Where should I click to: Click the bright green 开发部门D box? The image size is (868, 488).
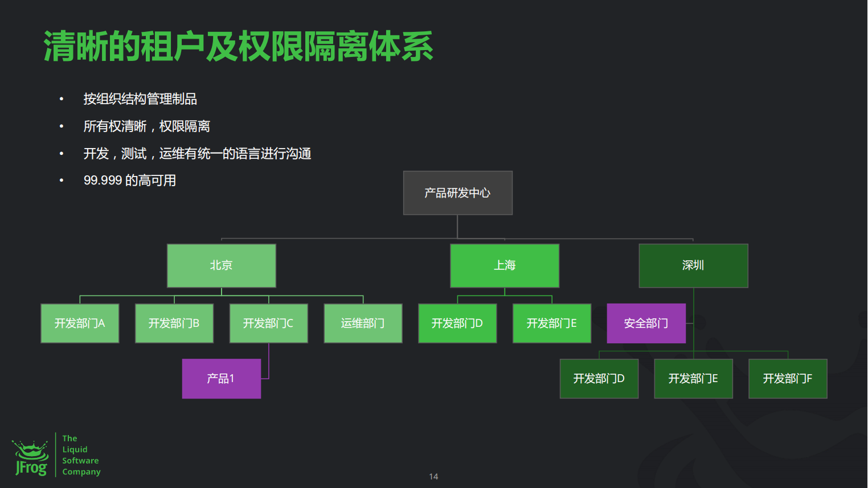(457, 323)
